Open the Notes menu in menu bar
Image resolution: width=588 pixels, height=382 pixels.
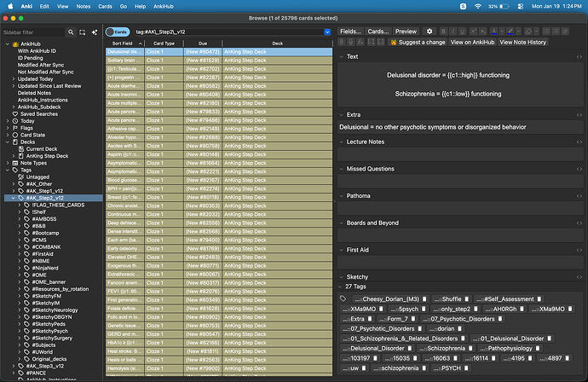click(x=83, y=5)
